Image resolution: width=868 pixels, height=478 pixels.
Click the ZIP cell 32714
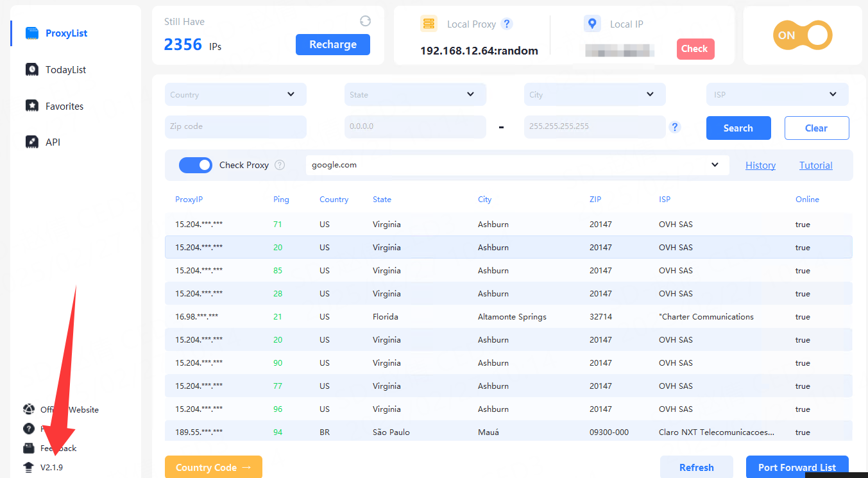click(x=600, y=316)
